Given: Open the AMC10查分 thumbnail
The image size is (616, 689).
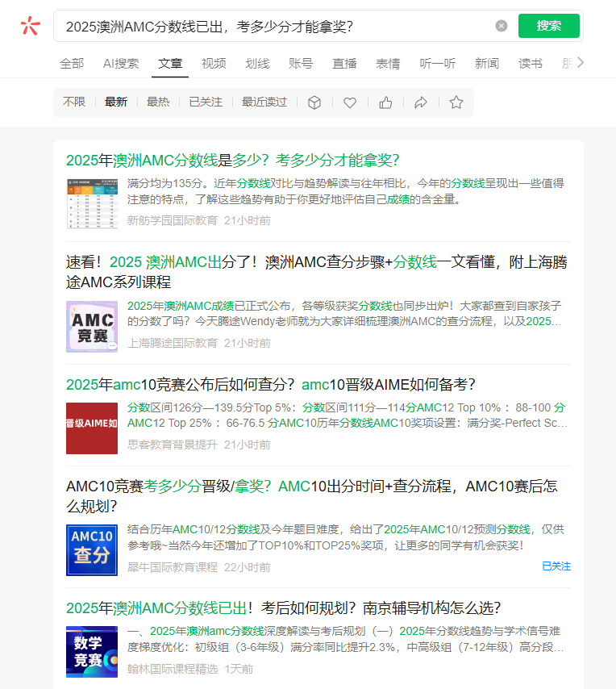Looking at the screenshot, I should coord(92,550).
